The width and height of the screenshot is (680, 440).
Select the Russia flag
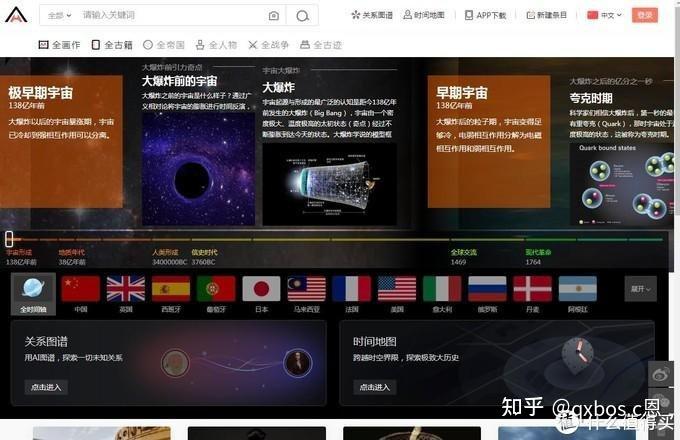[x=487, y=289]
